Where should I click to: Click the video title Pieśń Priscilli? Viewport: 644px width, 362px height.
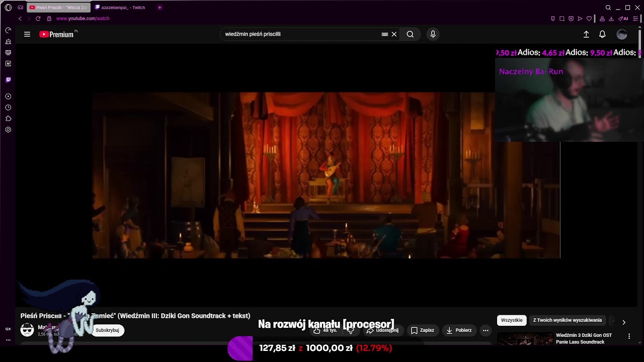point(135,316)
